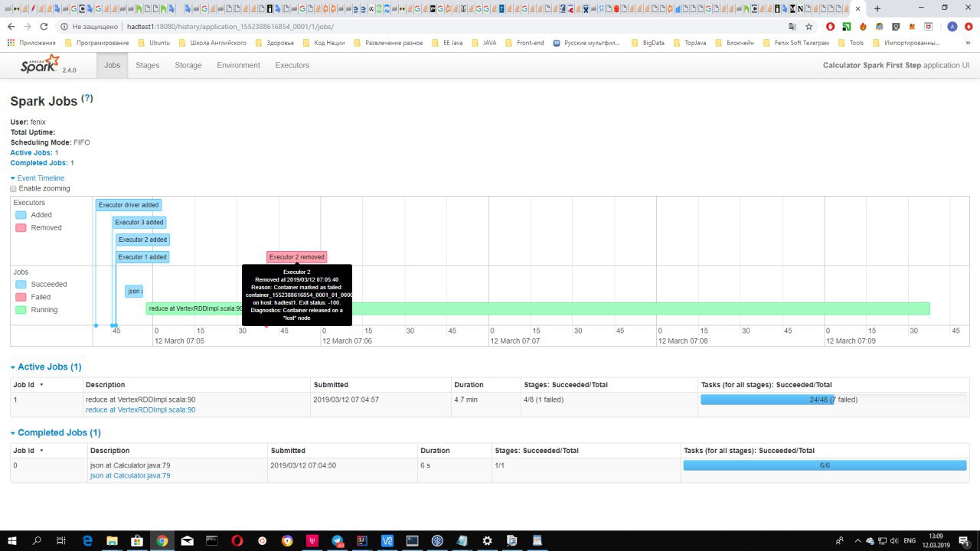This screenshot has width=980, height=551.
Task: Switch to the Jobs tab
Action: tap(113, 65)
